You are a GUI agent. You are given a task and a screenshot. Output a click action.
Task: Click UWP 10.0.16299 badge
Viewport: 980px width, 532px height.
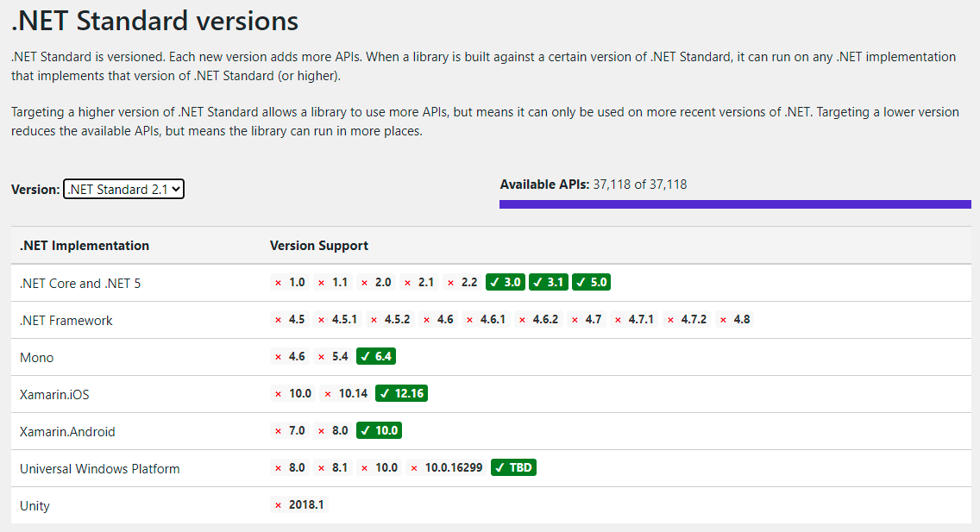pos(446,467)
